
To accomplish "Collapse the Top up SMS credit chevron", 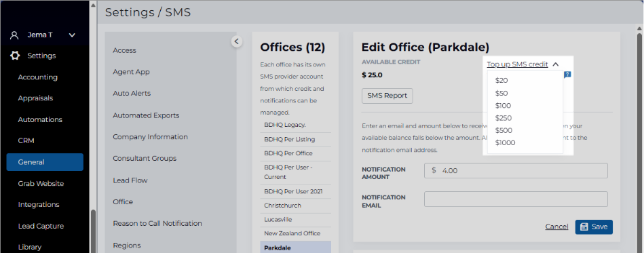I will click(x=556, y=64).
